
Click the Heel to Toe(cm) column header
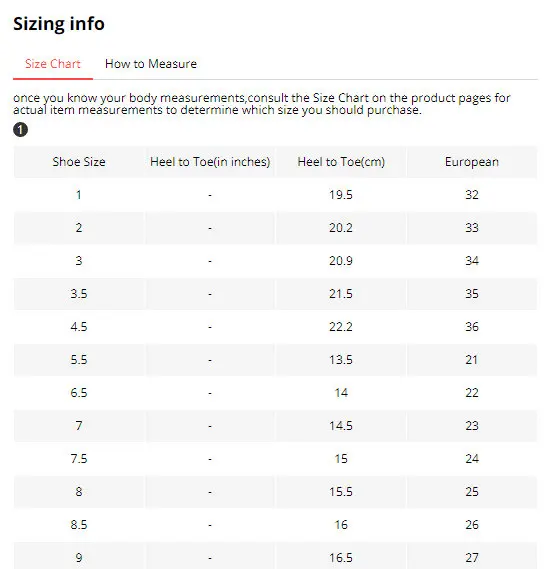341,162
